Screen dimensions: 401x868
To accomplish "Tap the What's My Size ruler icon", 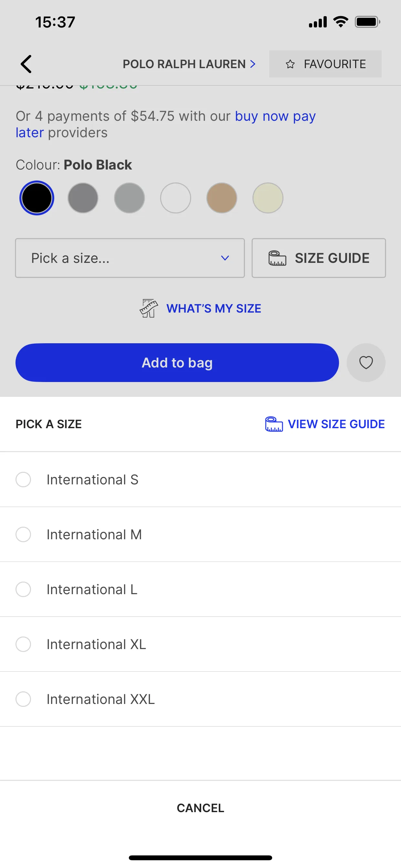I will (x=149, y=308).
